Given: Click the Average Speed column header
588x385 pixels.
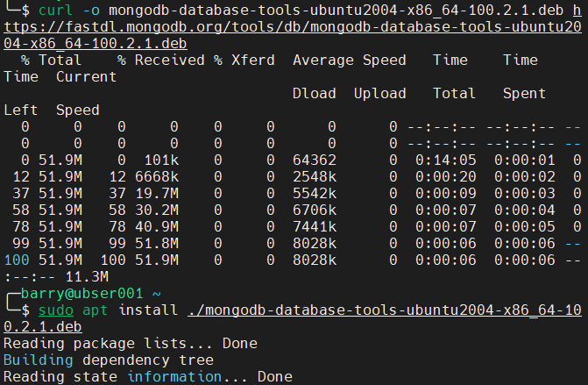Looking at the screenshot, I should coord(350,61).
